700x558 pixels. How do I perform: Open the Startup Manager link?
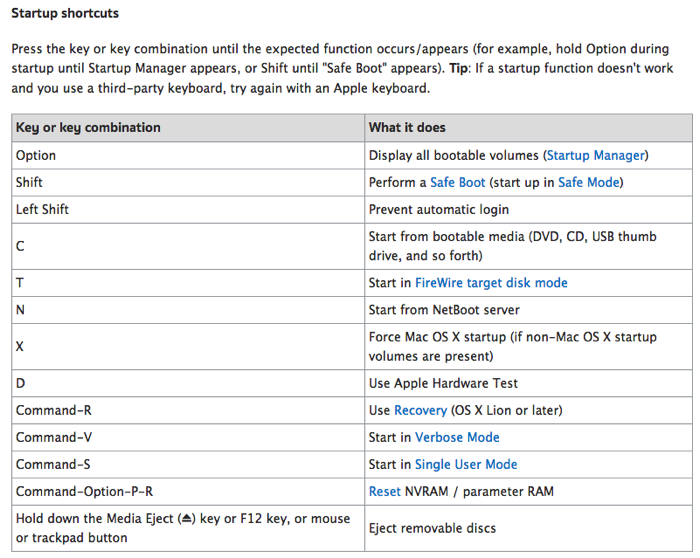[596, 155]
